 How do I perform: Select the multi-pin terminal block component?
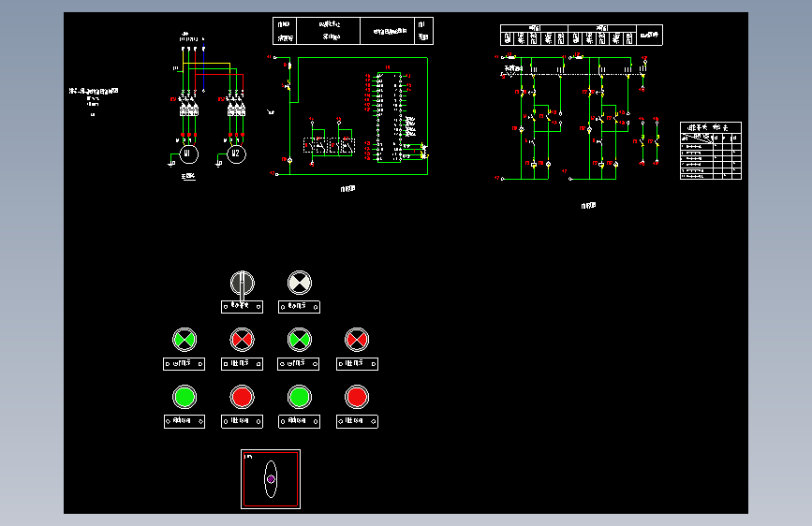pos(389,117)
